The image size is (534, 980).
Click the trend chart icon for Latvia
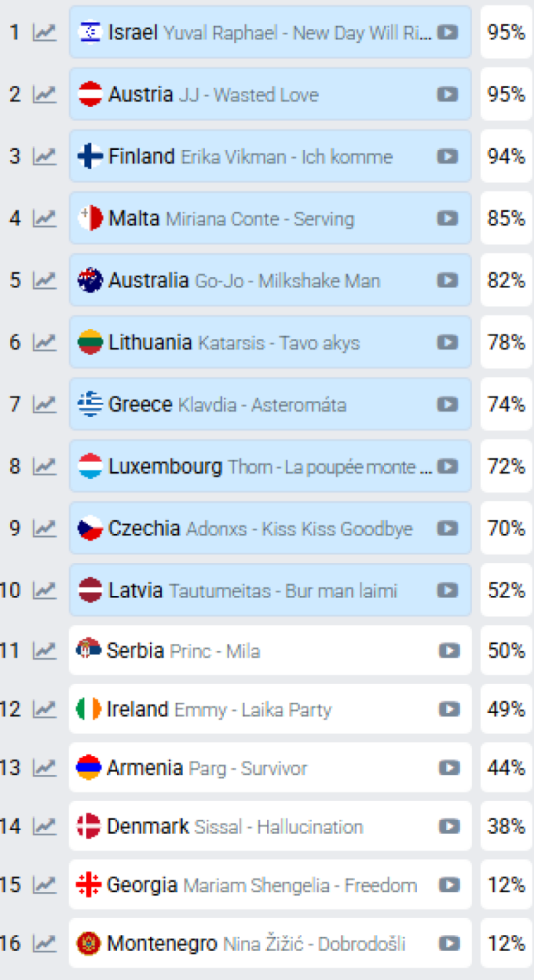(x=44, y=590)
